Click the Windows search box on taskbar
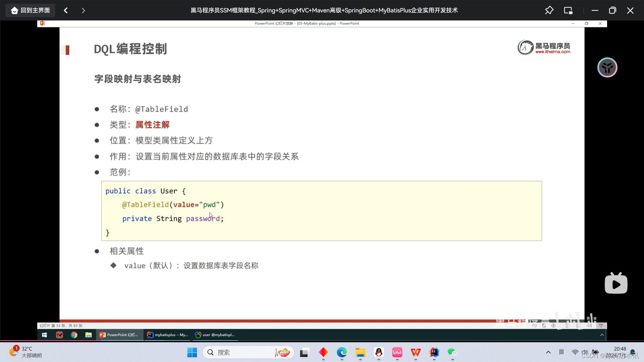This screenshot has height=362, width=644. click(248, 352)
